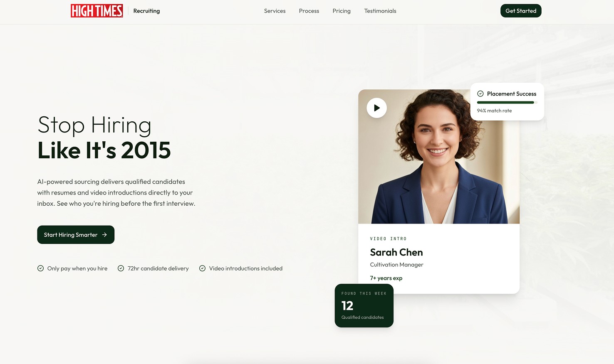The height and width of the screenshot is (364, 614).
Task: Click the VIDEO INTRO label
Action: coord(388,239)
